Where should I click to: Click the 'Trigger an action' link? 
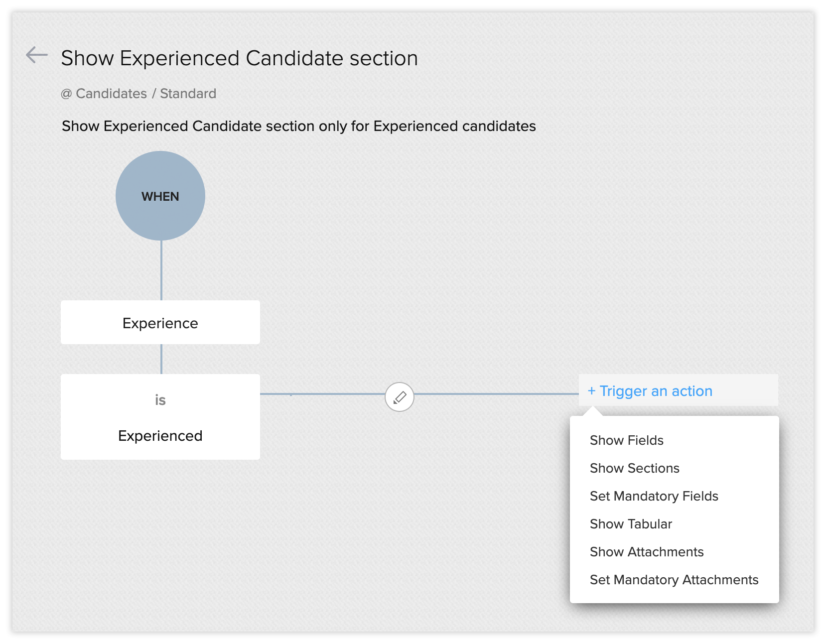click(656, 391)
